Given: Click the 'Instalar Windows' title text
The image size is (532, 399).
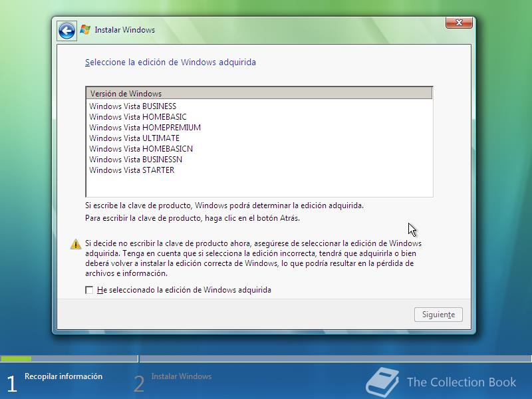Looking at the screenshot, I should [125, 30].
